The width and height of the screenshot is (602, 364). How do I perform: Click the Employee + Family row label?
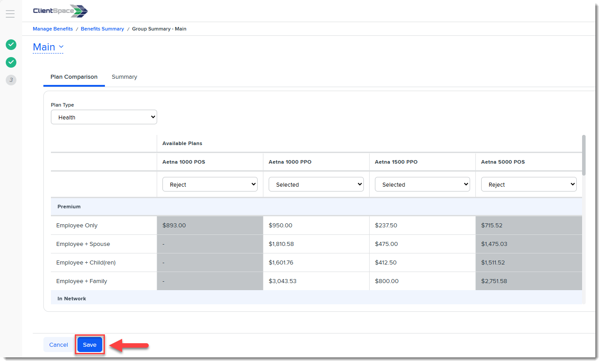(82, 281)
